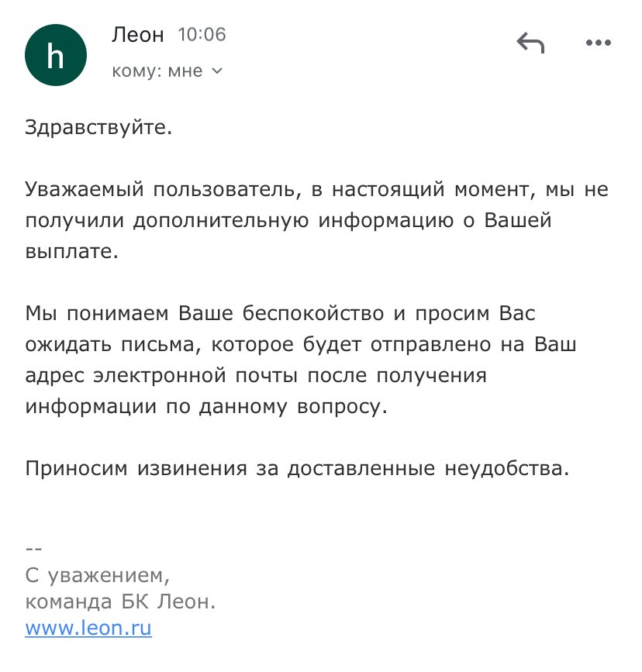The height and width of the screenshot is (672, 642).
Task: Click the word "неудобства." in the apology
Action: click(507, 468)
